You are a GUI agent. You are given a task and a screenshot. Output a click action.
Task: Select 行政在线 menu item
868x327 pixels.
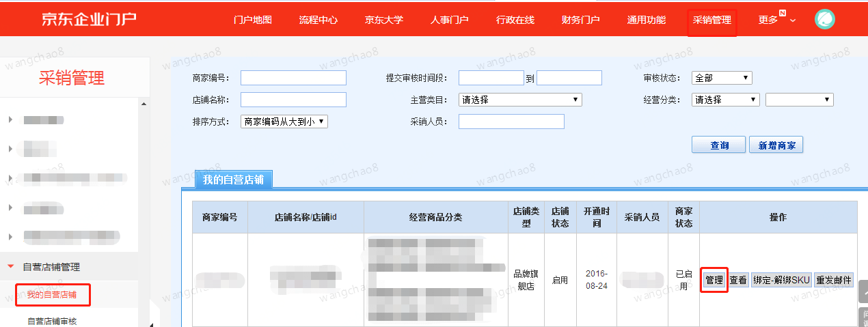pos(515,20)
